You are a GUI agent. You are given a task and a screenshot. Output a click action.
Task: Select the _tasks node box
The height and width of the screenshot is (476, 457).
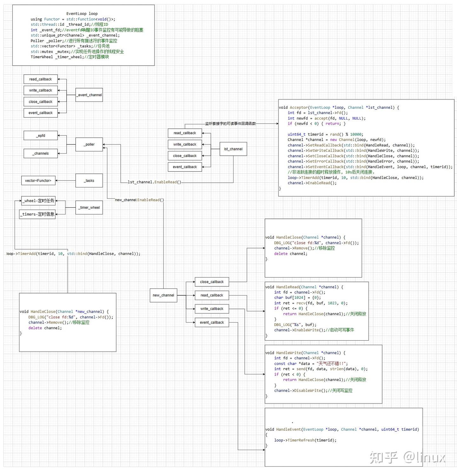89,180
